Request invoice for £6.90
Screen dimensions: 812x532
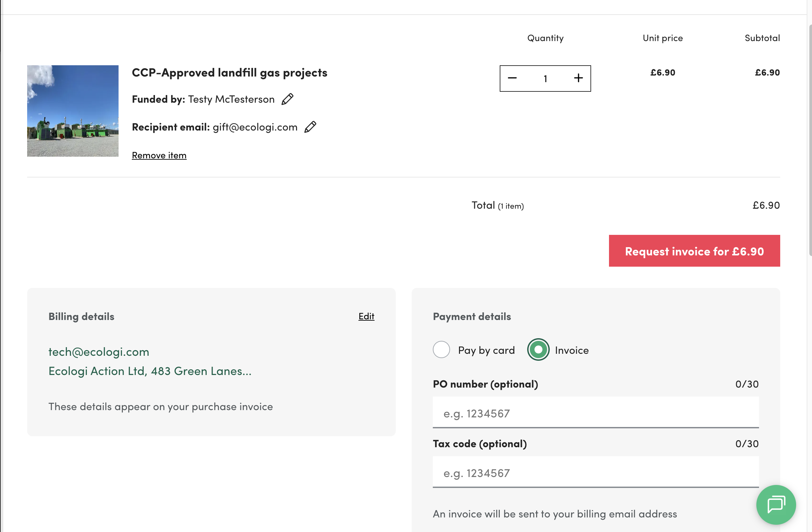click(x=694, y=251)
